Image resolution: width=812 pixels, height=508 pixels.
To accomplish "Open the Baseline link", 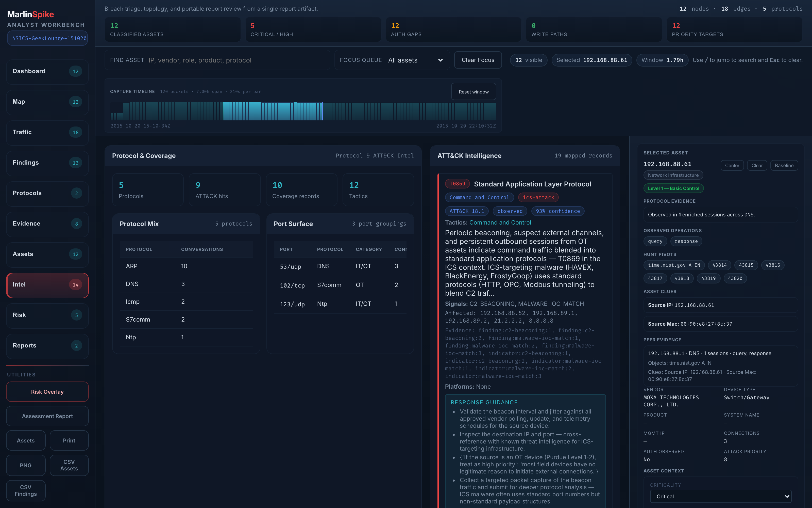I will (784, 166).
